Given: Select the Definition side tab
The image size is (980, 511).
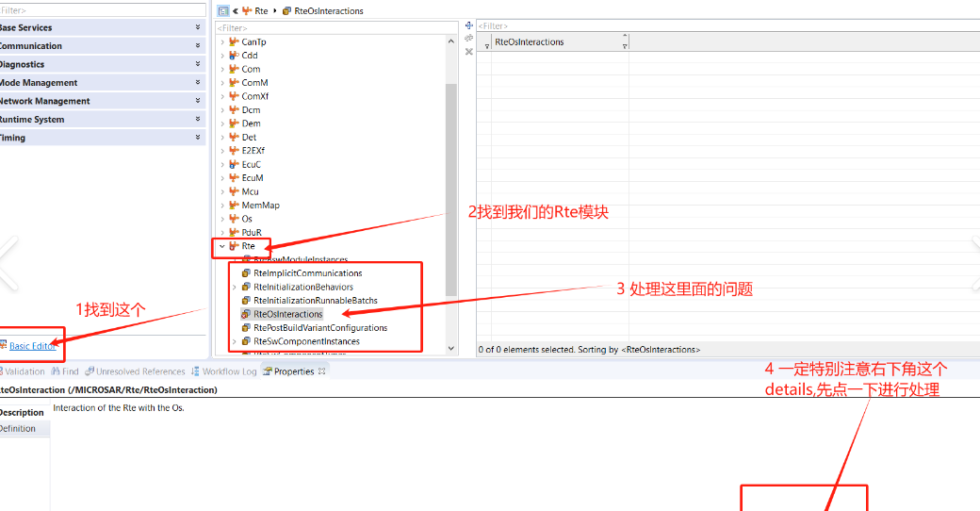Looking at the screenshot, I should 18,428.
